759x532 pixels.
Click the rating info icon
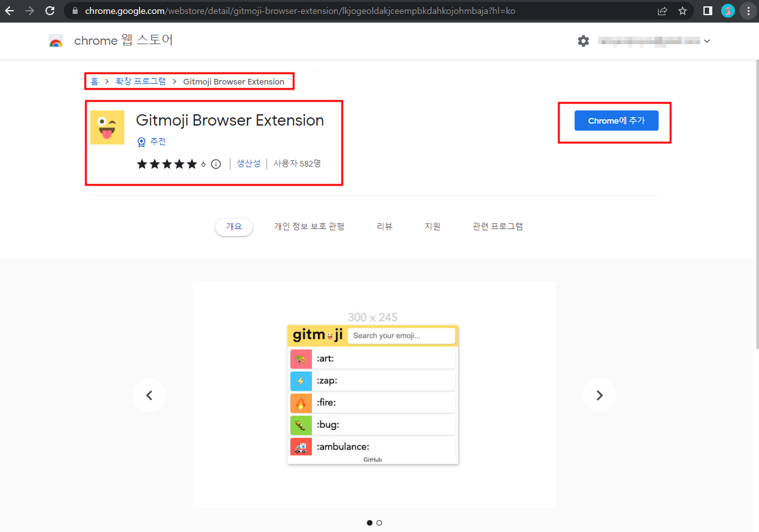(216, 164)
